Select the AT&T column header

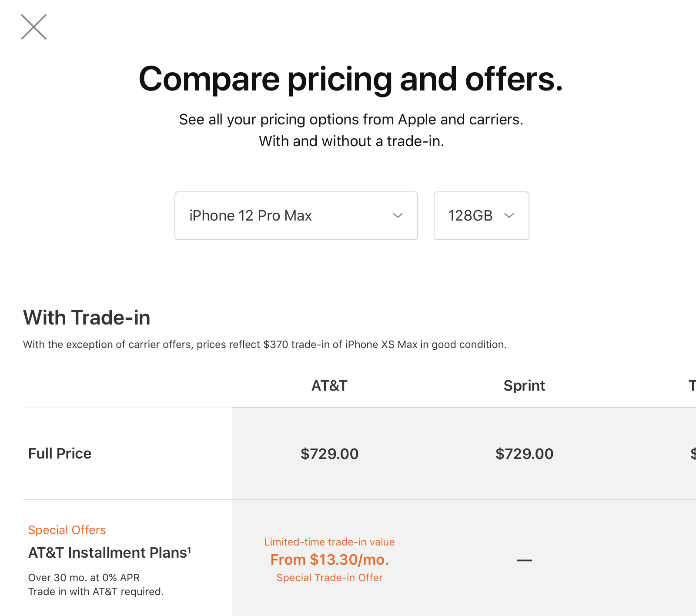pyautogui.click(x=329, y=386)
